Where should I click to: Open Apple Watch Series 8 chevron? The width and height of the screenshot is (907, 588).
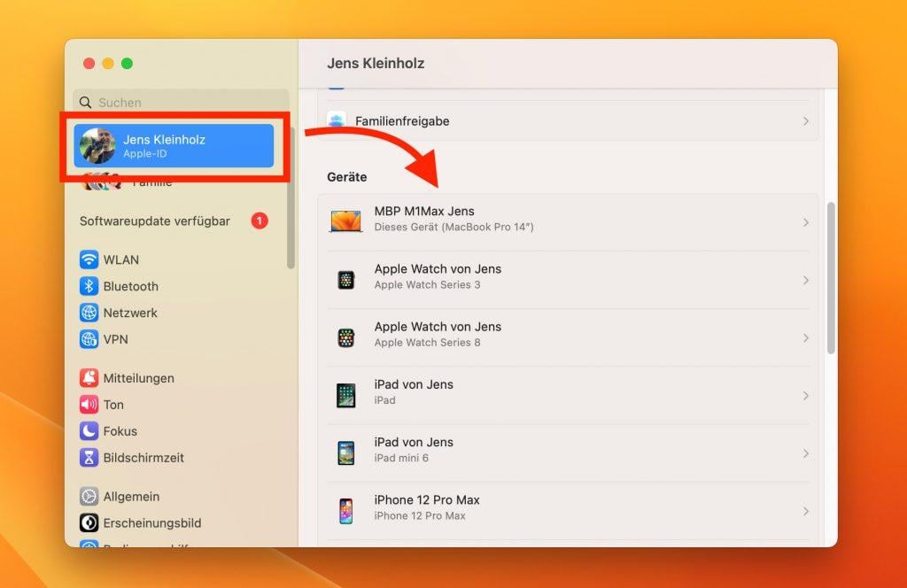(806, 338)
